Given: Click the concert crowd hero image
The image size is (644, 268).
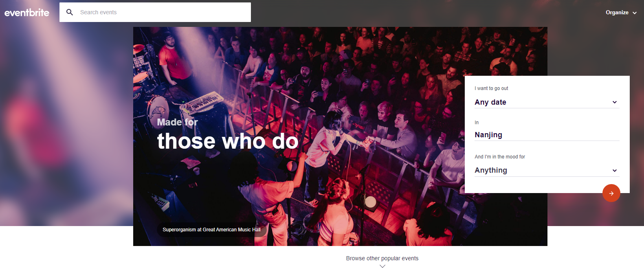Looking at the screenshot, I should pyautogui.click(x=340, y=136).
